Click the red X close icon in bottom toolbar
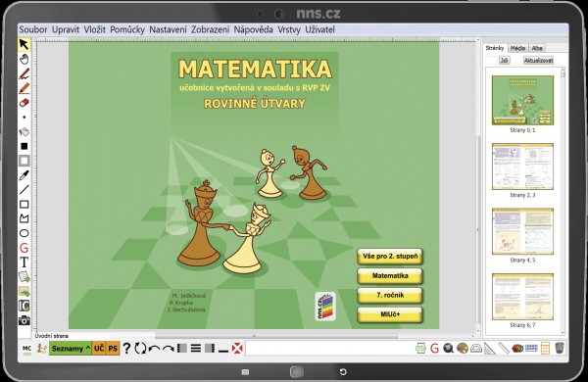This screenshot has width=588, height=382. pyautogui.click(x=237, y=349)
